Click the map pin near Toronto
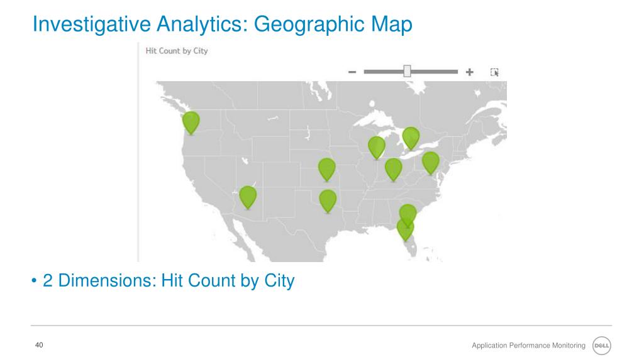644x362 pixels. (411, 138)
